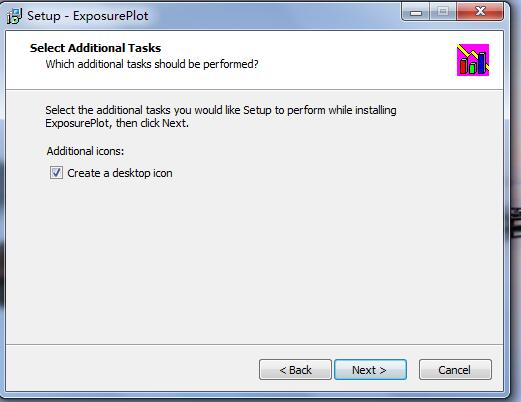This screenshot has width=521, height=402.
Task: Click the instruction paragraph mentioning Setup
Action: (x=221, y=117)
